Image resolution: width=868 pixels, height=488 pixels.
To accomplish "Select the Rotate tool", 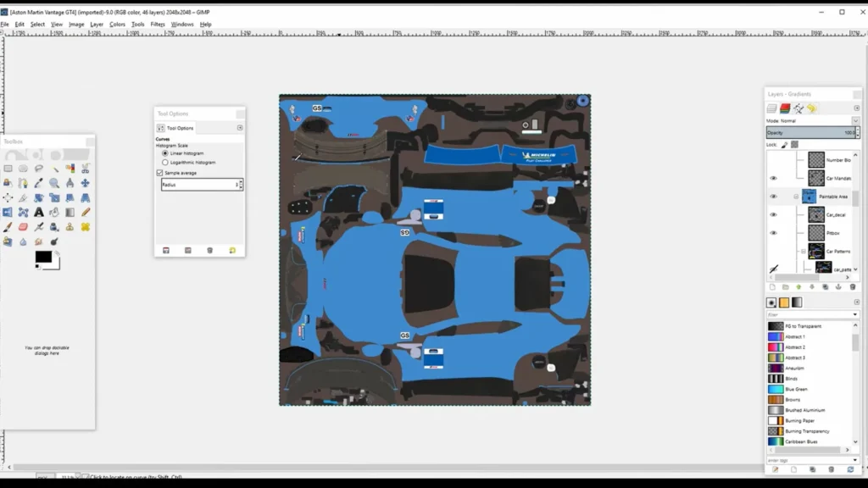I will 39,197.
